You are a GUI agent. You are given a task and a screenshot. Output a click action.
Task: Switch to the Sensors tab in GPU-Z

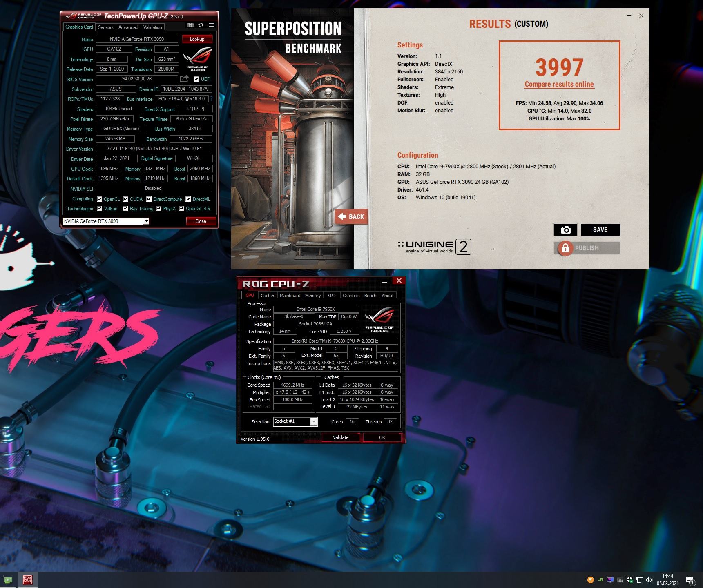coord(106,27)
